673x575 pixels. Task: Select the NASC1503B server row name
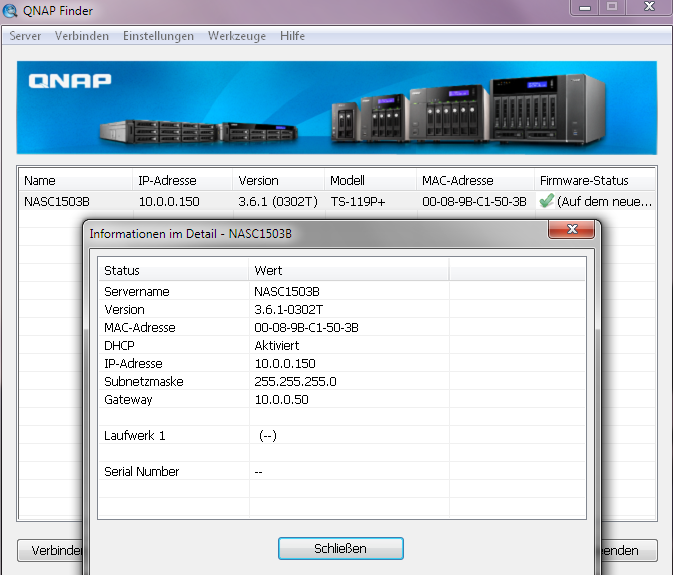point(57,201)
